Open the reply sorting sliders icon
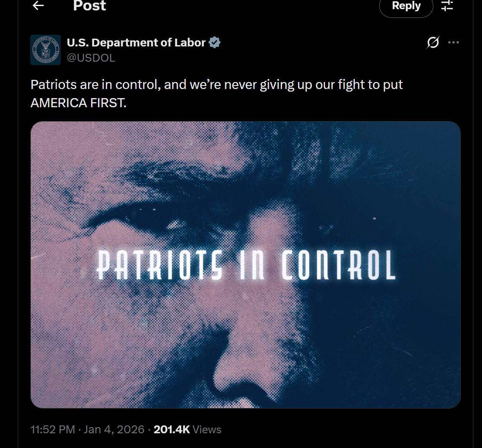The height and width of the screenshot is (448, 482). (447, 6)
